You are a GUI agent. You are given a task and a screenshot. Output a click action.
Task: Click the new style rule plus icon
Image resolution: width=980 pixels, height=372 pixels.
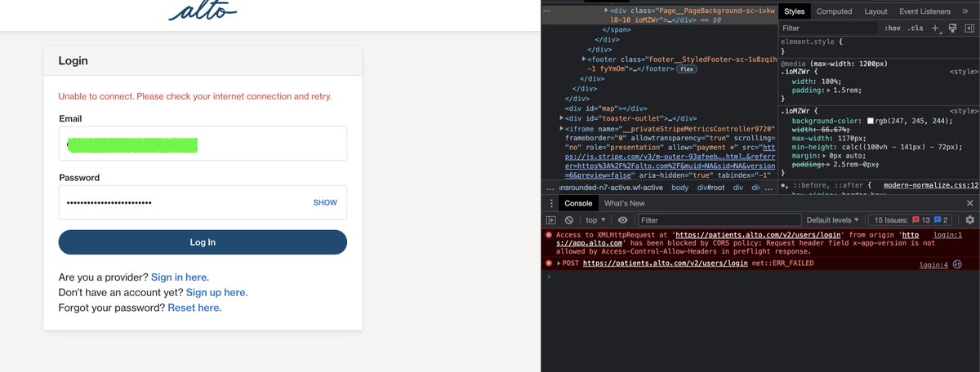[x=936, y=28]
